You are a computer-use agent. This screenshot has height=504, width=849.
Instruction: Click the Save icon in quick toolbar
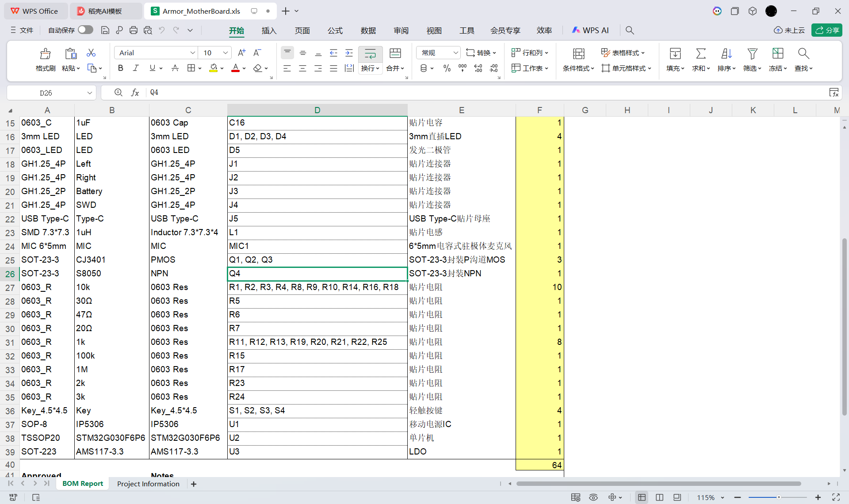(x=105, y=30)
